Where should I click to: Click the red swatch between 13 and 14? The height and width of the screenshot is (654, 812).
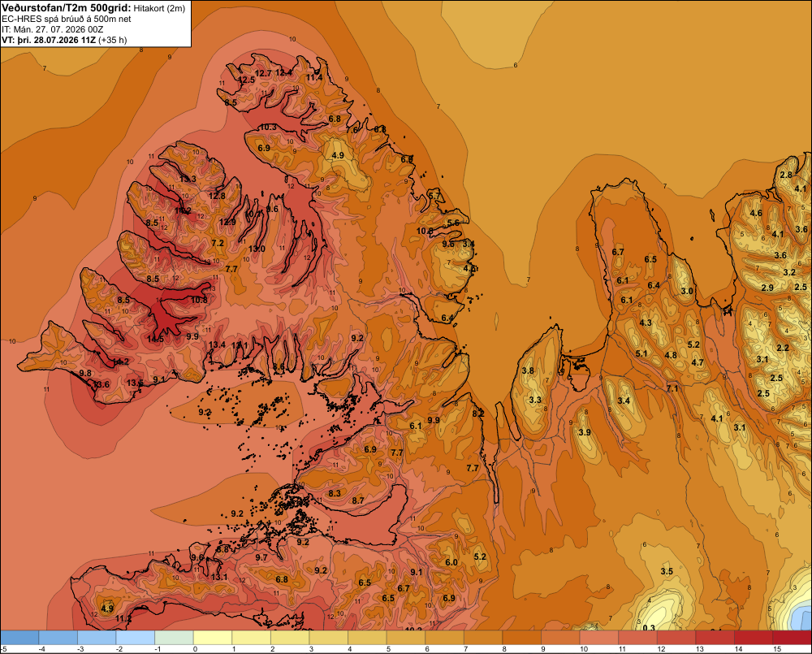click(715, 638)
